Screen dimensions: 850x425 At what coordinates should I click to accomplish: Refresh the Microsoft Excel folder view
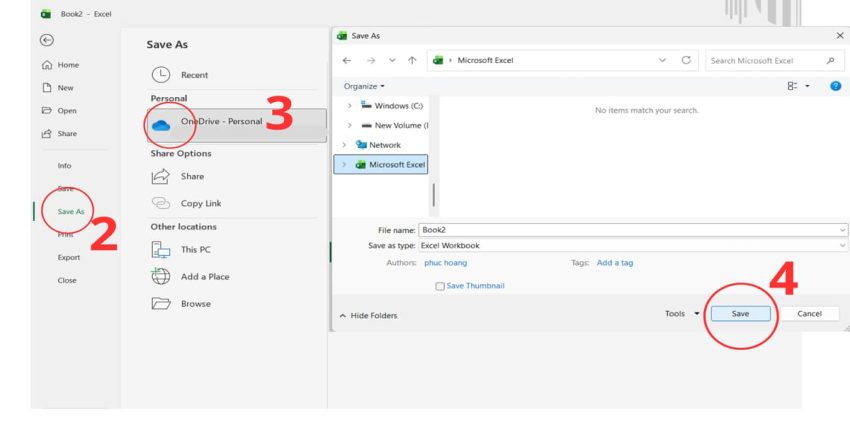(x=686, y=60)
